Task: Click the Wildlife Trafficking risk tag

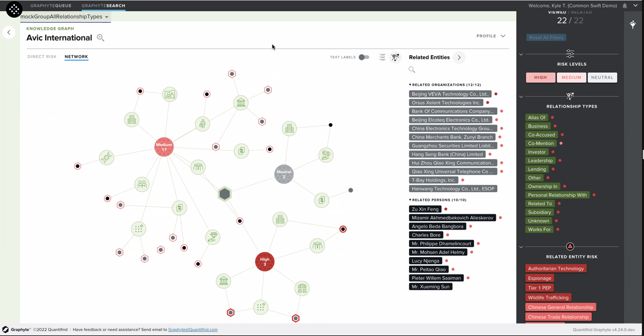Action: [x=548, y=298]
